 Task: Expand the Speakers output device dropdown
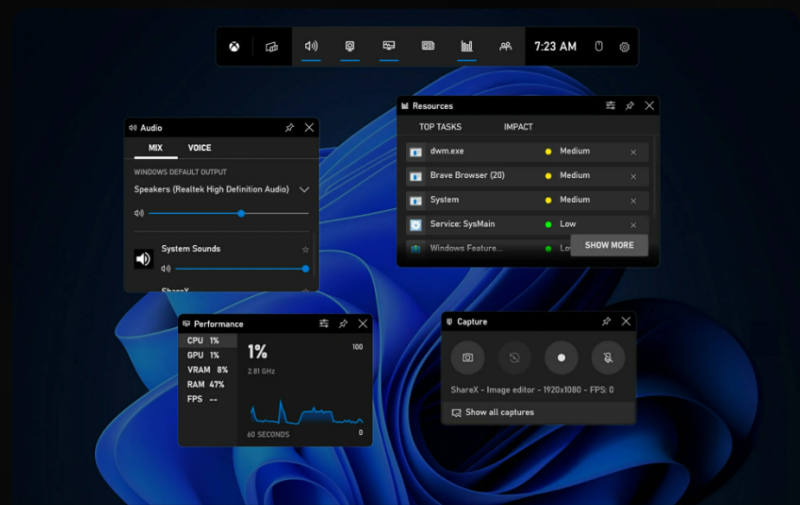click(304, 190)
